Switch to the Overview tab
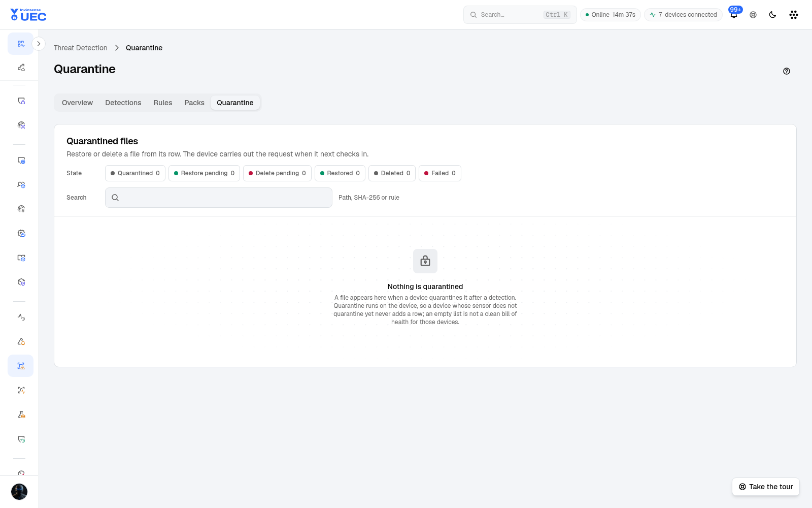Viewport: 812px width, 508px height. [x=77, y=103]
